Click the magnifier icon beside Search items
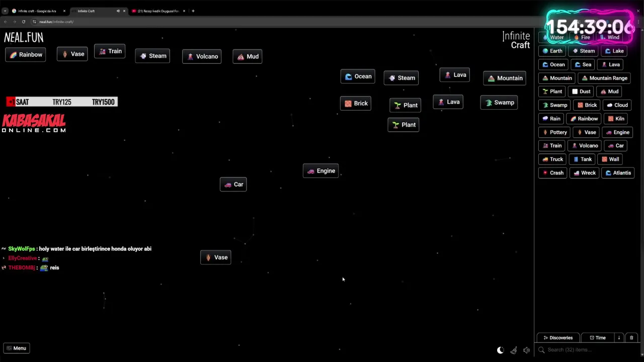Viewport: 644px width, 362px height. (x=541, y=350)
